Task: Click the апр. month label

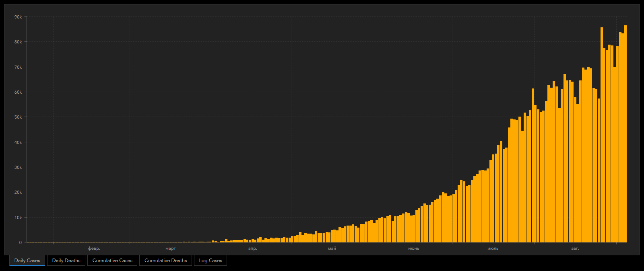Action: point(252,248)
